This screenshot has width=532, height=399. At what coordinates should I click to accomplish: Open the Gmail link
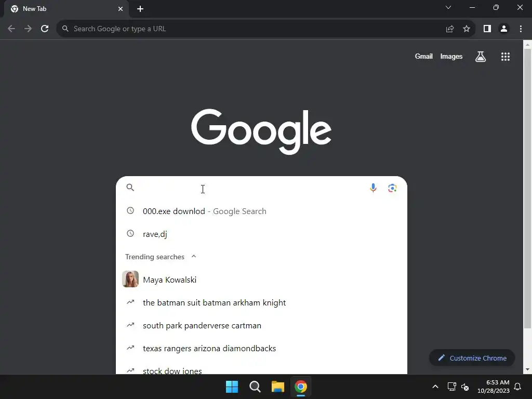pos(423,56)
